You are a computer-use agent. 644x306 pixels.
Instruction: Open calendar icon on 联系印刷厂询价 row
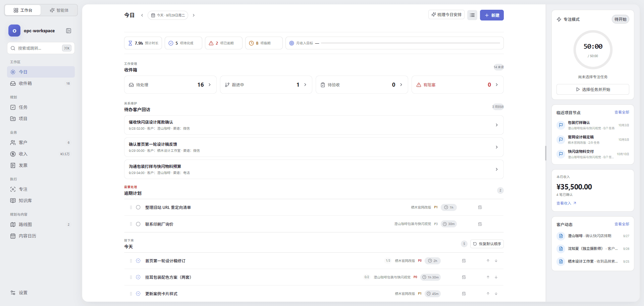[x=480, y=224]
